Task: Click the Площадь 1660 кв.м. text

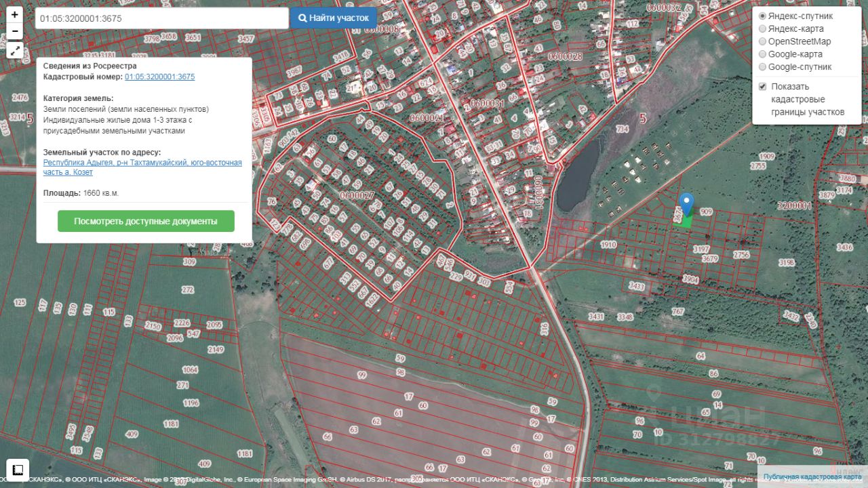Action: [81, 193]
